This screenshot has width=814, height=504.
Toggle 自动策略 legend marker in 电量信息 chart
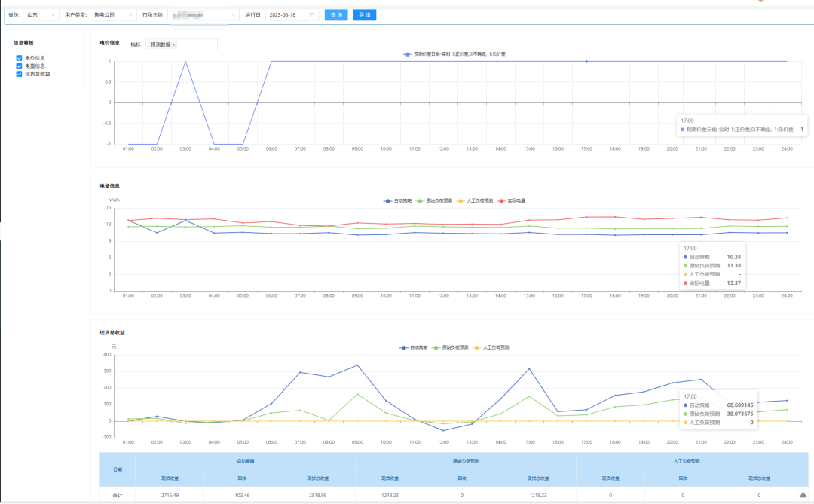tap(387, 201)
